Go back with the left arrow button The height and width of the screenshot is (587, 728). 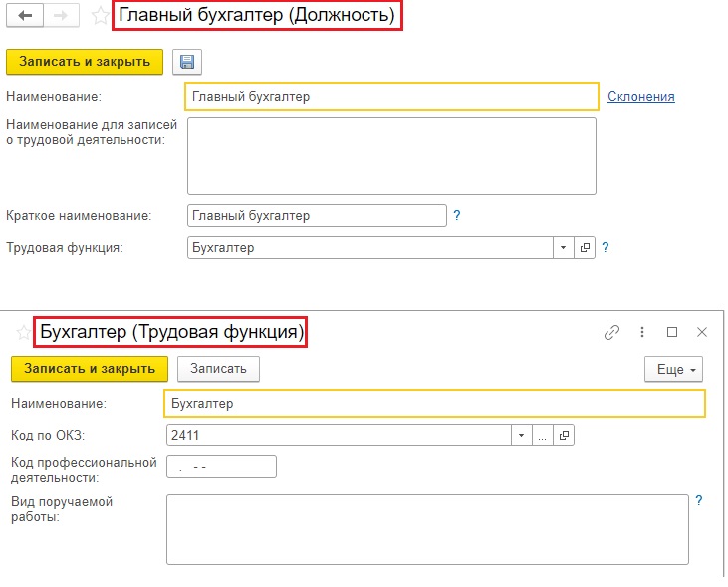pyautogui.click(x=25, y=16)
